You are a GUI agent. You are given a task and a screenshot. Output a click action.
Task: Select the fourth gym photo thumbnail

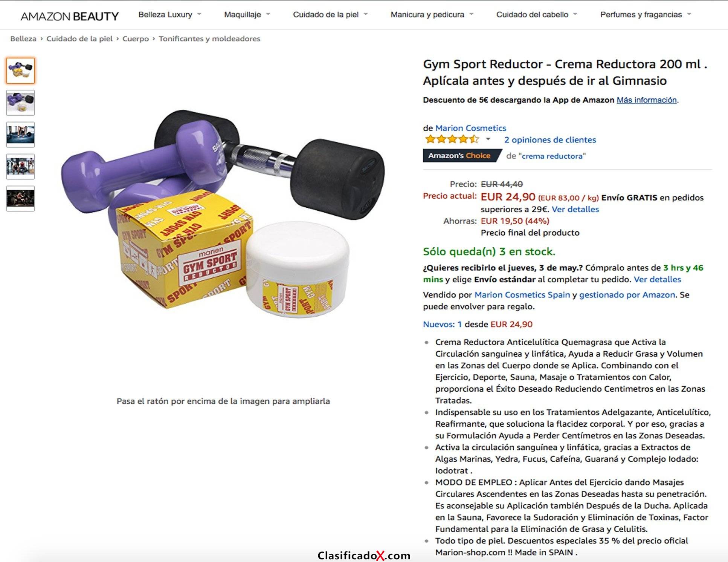point(20,167)
